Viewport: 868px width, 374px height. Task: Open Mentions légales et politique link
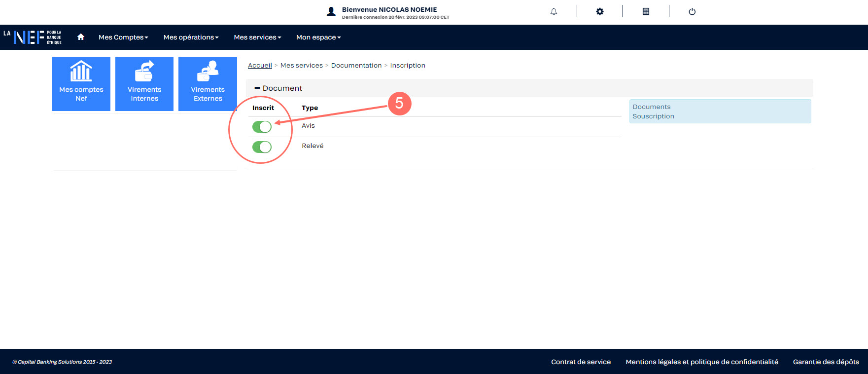pos(702,362)
